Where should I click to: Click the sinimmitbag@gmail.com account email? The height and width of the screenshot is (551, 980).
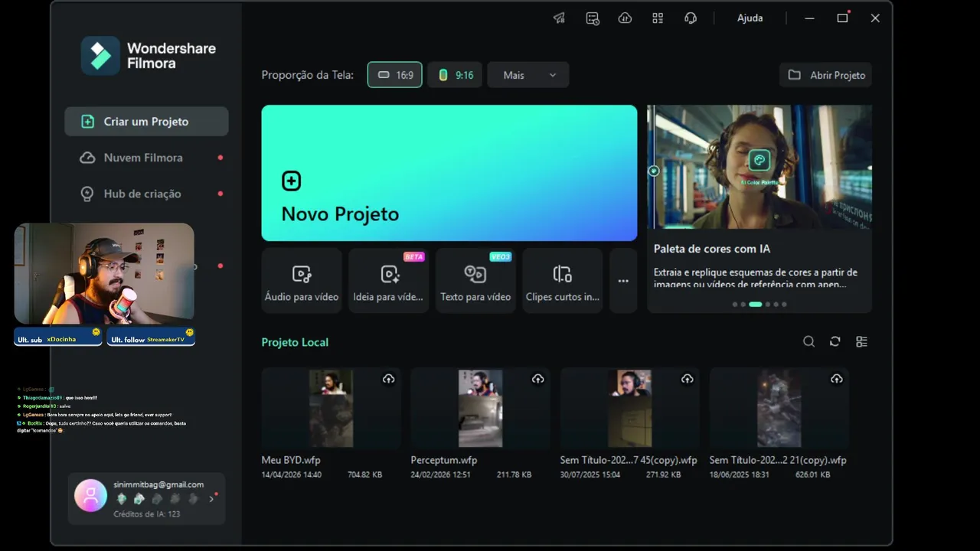point(158,484)
